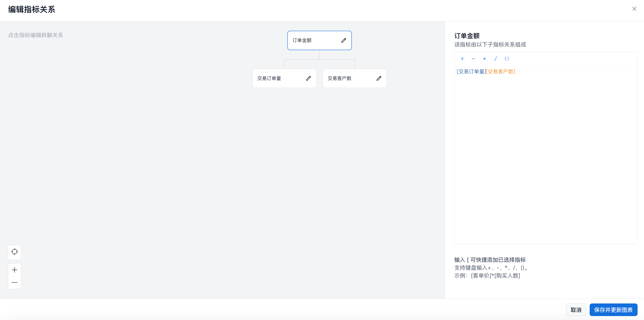644x320 pixels.
Task: Insert minus operator in formula toolbar
Action: click(x=473, y=59)
